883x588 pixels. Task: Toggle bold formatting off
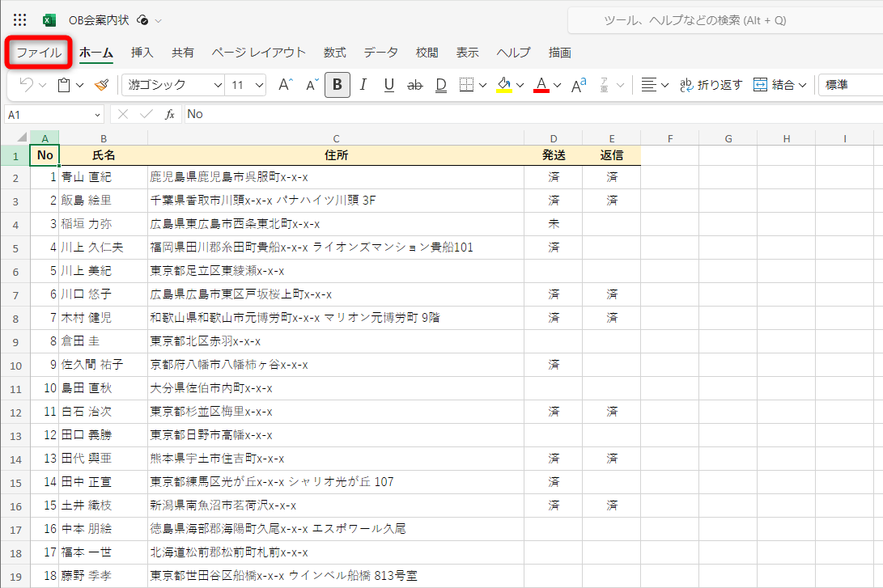click(337, 84)
